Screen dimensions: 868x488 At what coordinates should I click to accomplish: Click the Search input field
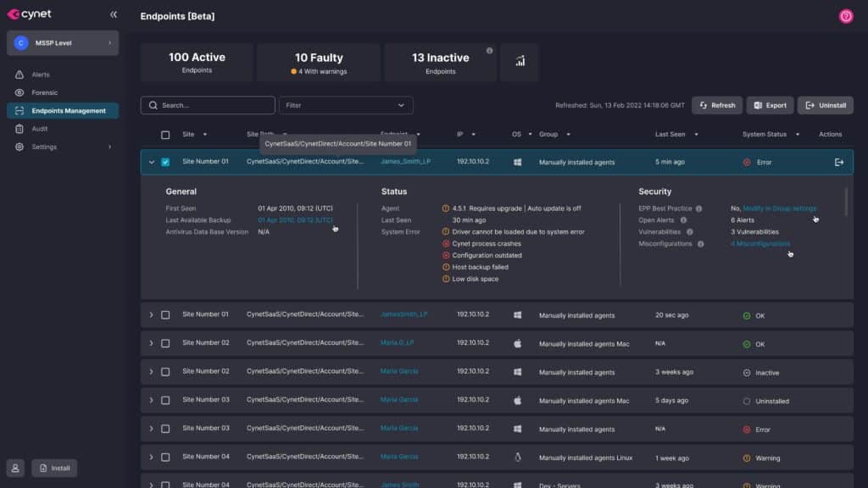tap(208, 105)
